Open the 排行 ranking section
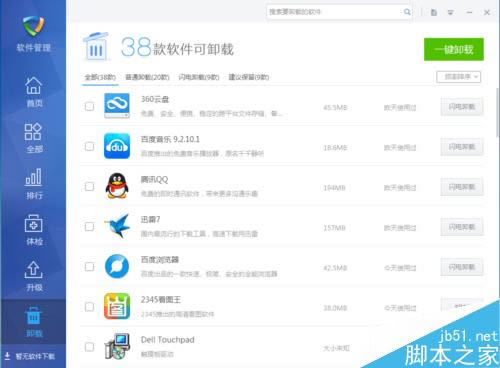This screenshot has height=368, width=500. (34, 184)
